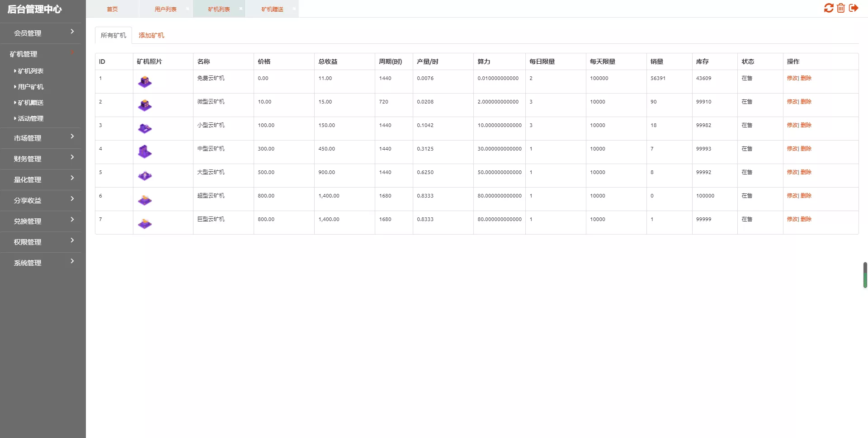The image size is (868, 438).
Task: Click 修改 for the 微型云矿机 row
Action: coord(792,102)
